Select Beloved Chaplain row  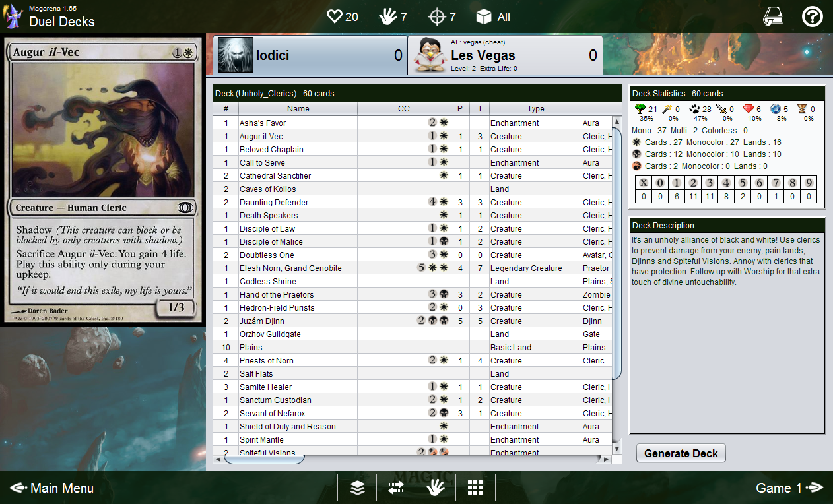413,149
